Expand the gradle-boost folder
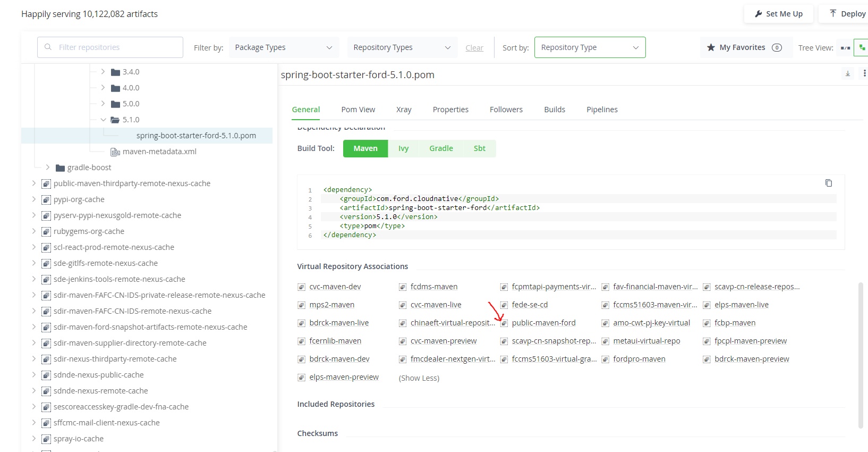868x452 pixels. click(48, 167)
